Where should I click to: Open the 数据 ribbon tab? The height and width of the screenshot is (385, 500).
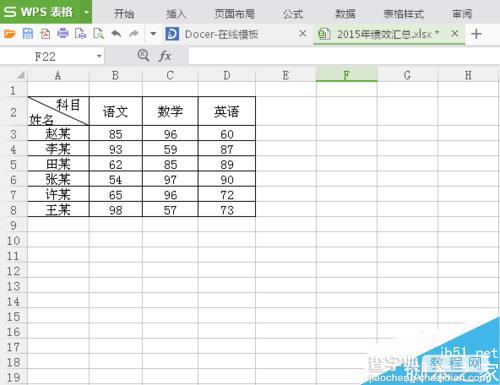pos(345,14)
